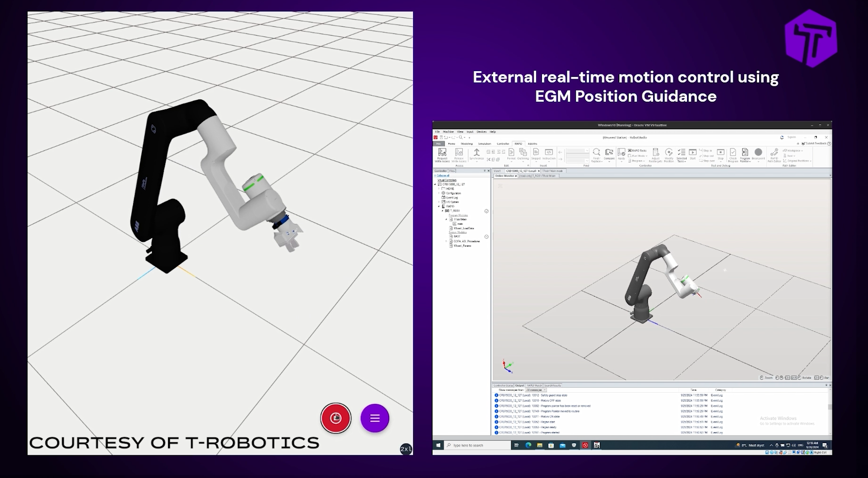Open the Original Positions dropdown
The image size is (868, 478).
797,161
